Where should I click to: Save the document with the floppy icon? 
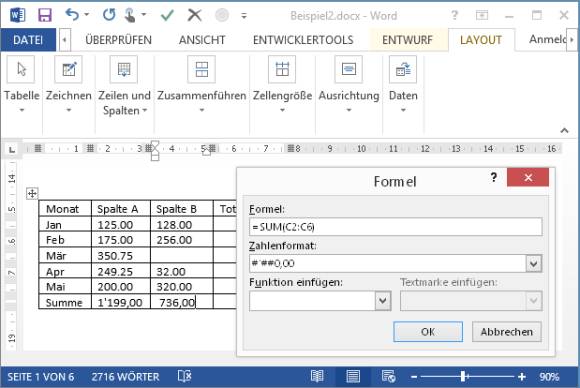[44, 15]
